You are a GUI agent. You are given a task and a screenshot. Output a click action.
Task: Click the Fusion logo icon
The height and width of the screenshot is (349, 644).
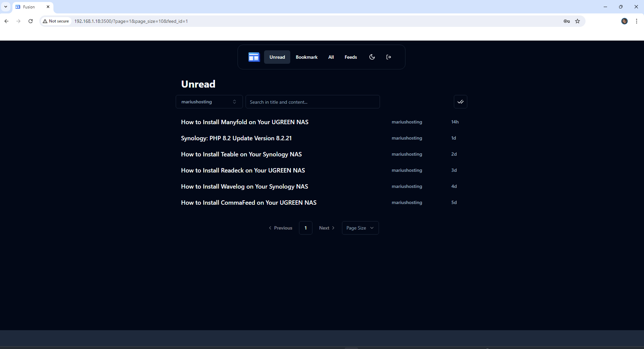coord(254,57)
